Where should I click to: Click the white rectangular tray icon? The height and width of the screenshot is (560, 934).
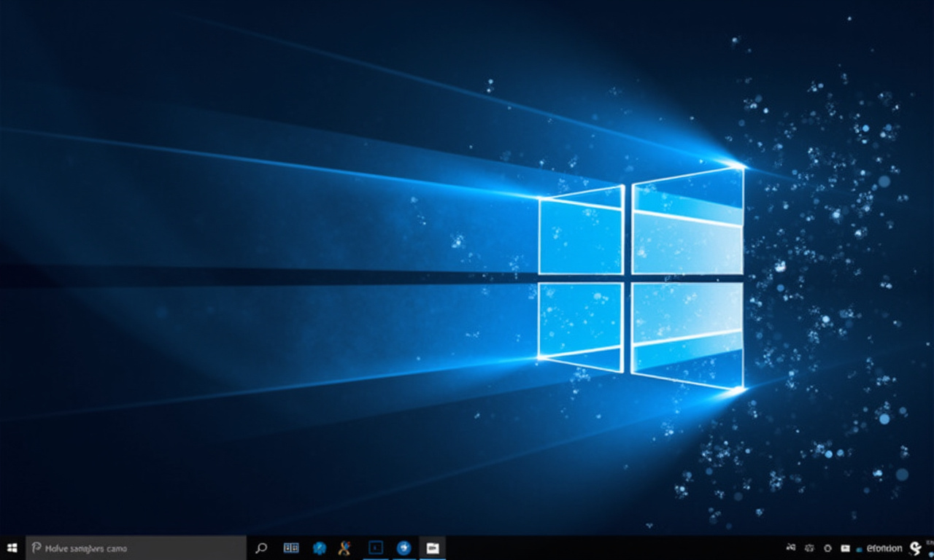(845, 548)
